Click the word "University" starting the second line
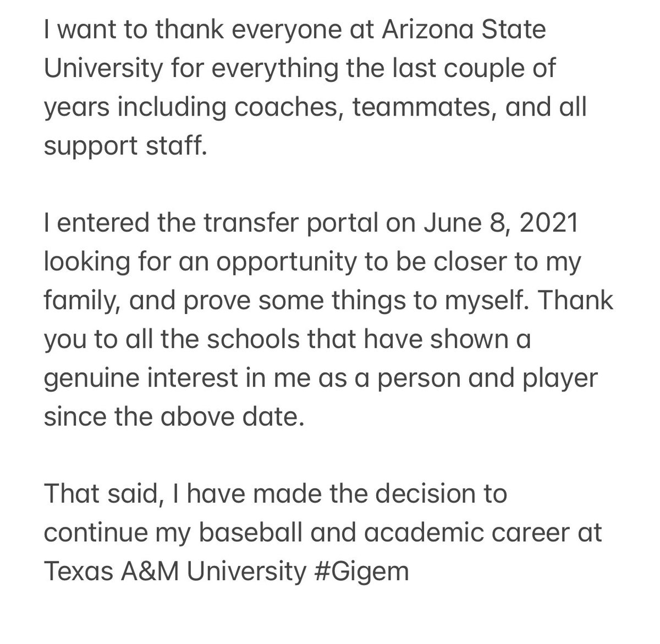 103,69
